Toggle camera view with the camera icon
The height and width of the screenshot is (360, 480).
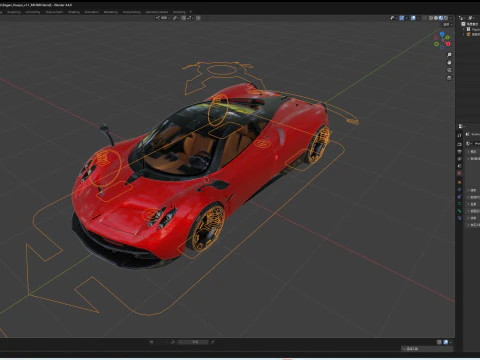(449, 70)
